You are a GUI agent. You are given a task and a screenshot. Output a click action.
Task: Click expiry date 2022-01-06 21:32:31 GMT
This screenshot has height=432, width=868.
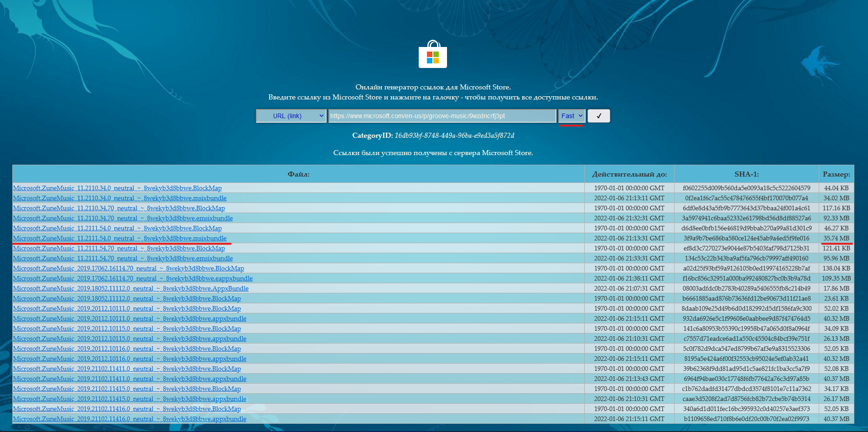(x=629, y=218)
